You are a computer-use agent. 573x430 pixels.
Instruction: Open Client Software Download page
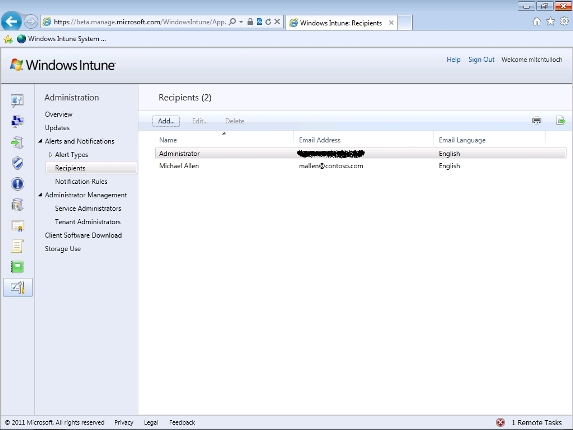[x=83, y=235]
